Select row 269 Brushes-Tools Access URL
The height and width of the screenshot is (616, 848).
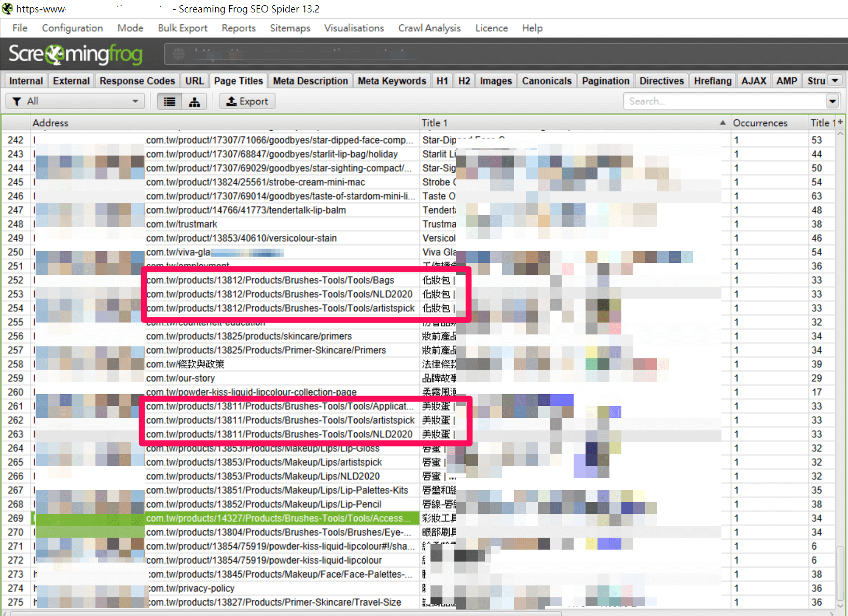coord(275,518)
